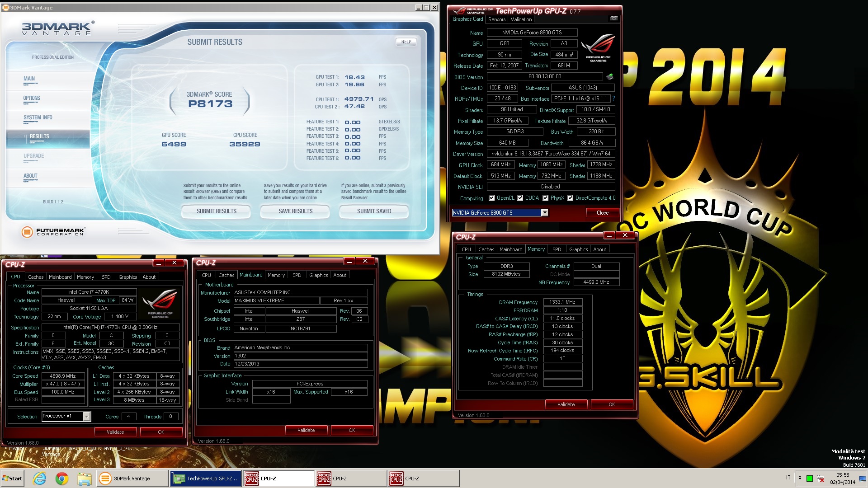Open About tab in the Memory CPU-Z window
The height and width of the screenshot is (488, 868).
[599, 249]
